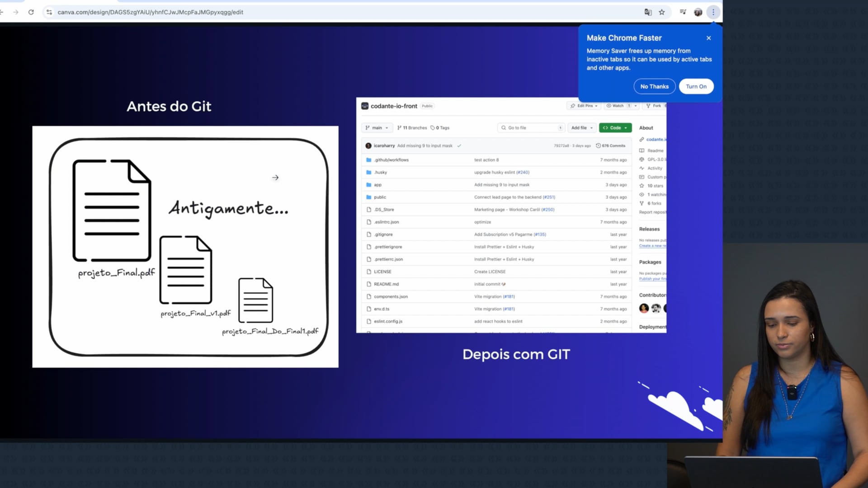Click the Go to file search field
The width and height of the screenshot is (868, 488).
click(531, 128)
